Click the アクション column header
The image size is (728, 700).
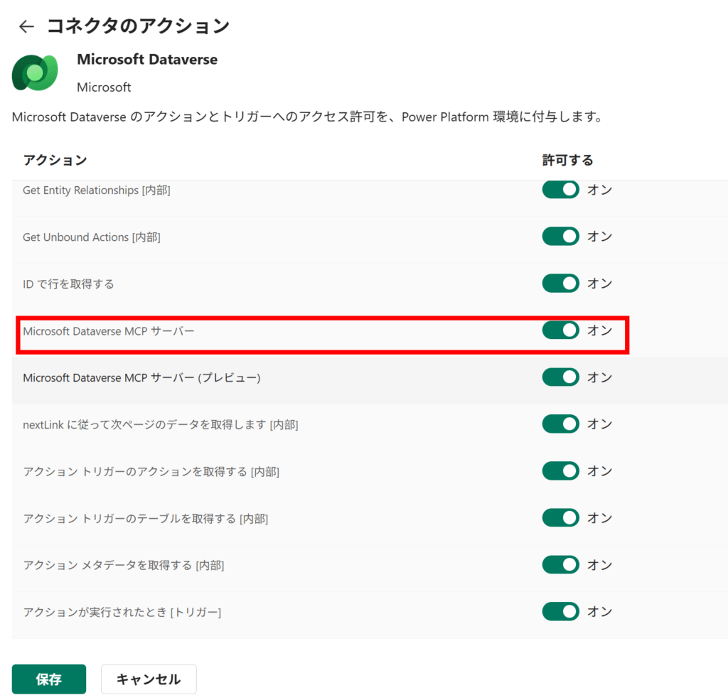click(55, 161)
